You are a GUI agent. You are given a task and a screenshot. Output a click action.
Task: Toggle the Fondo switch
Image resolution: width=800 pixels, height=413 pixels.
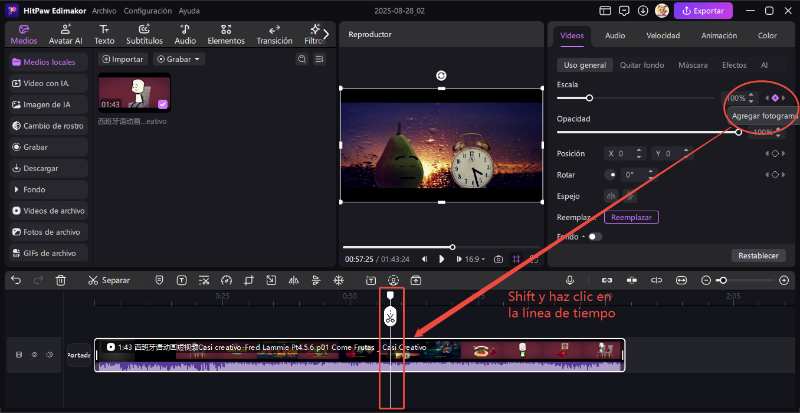point(594,237)
